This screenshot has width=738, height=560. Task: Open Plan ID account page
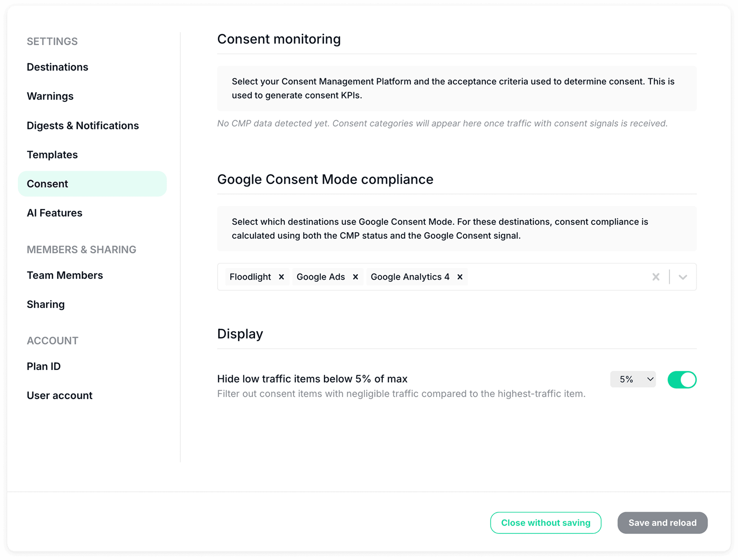point(43,366)
